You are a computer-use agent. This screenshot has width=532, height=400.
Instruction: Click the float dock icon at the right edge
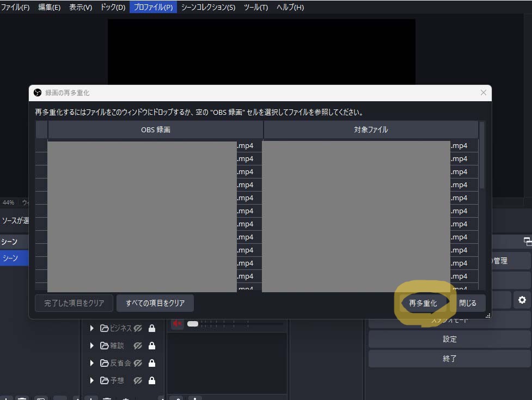[528, 241]
